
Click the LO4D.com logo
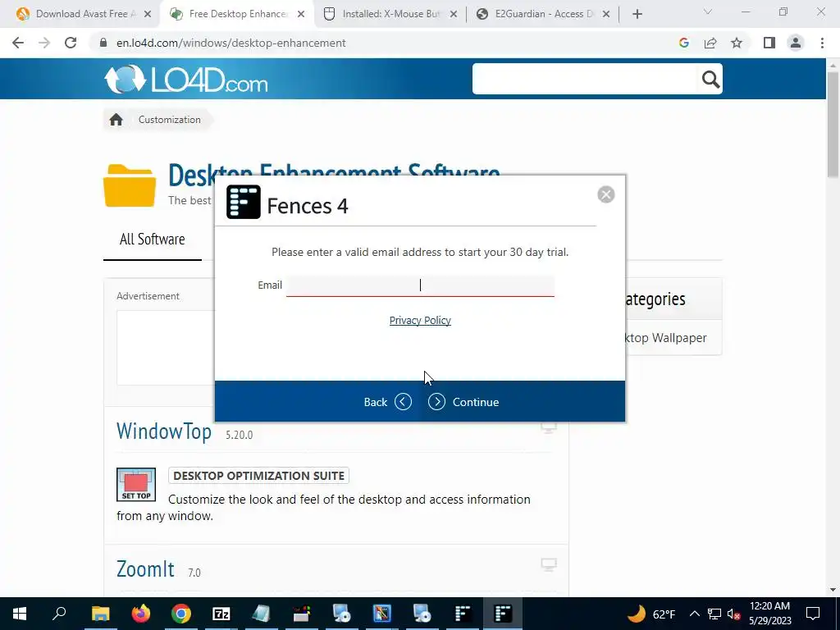[185, 80]
